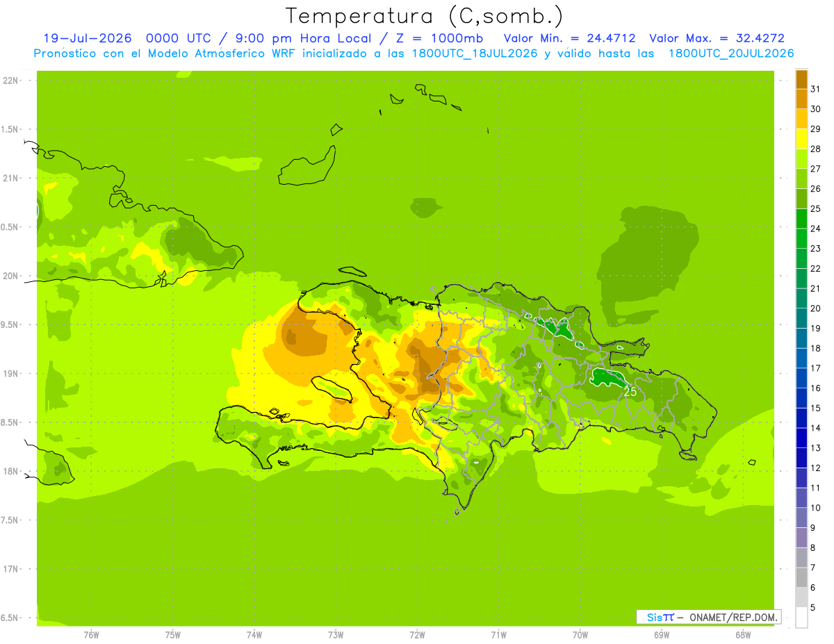This screenshot has width=834, height=644.
Task: Click the "74W" longitude label
Action: tap(254, 635)
